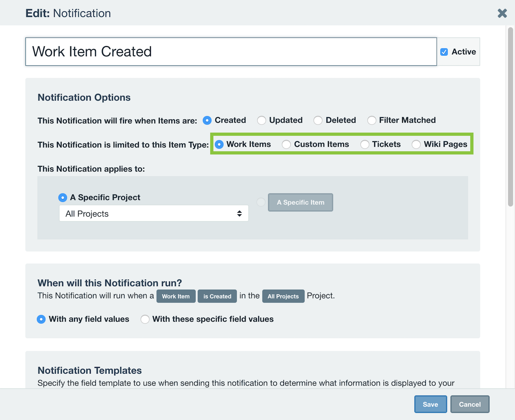The width and height of the screenshot is (515, 420).
Task: Save the notification settings
Action: [430, 404]
